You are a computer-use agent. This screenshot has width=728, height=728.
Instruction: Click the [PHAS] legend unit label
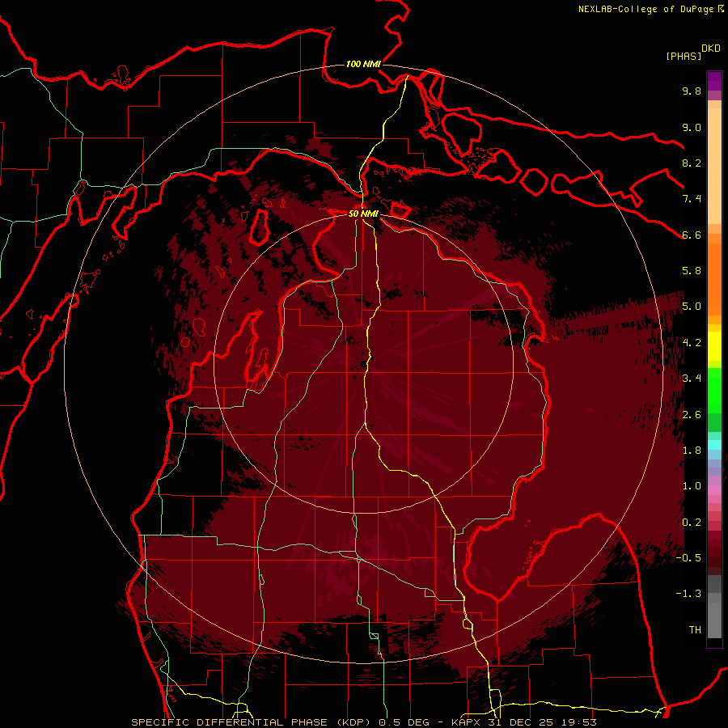684,56
